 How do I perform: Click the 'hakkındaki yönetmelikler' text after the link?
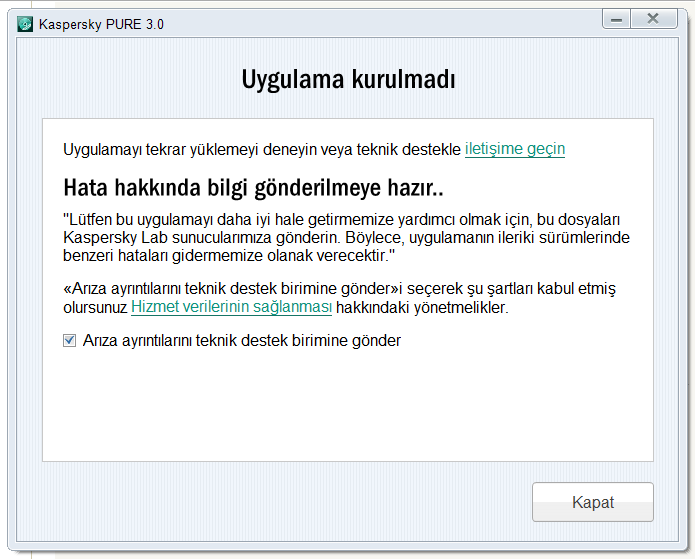point(422,307)
